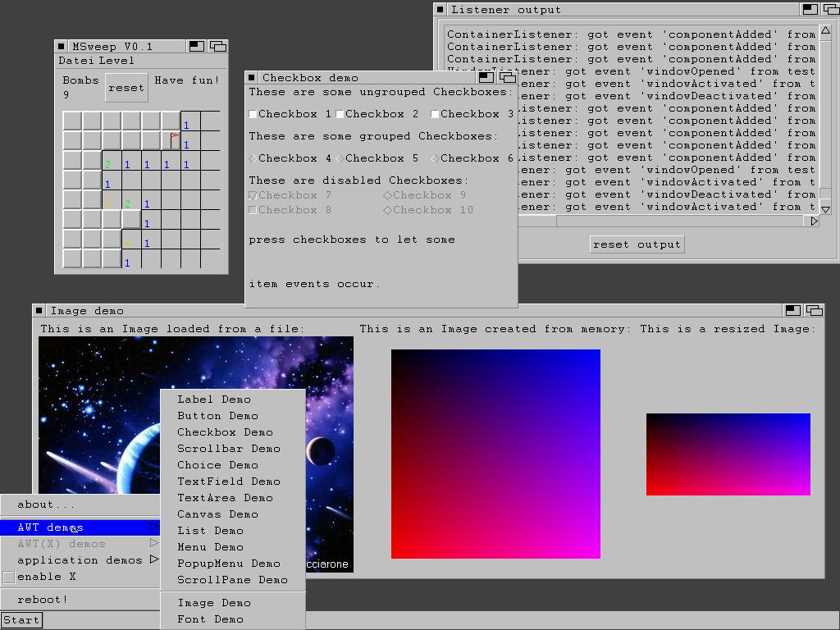Open the Datei menu in MSweep
Image resolution: width=840 pixels, height=630 pixels.
click(76, 61)
